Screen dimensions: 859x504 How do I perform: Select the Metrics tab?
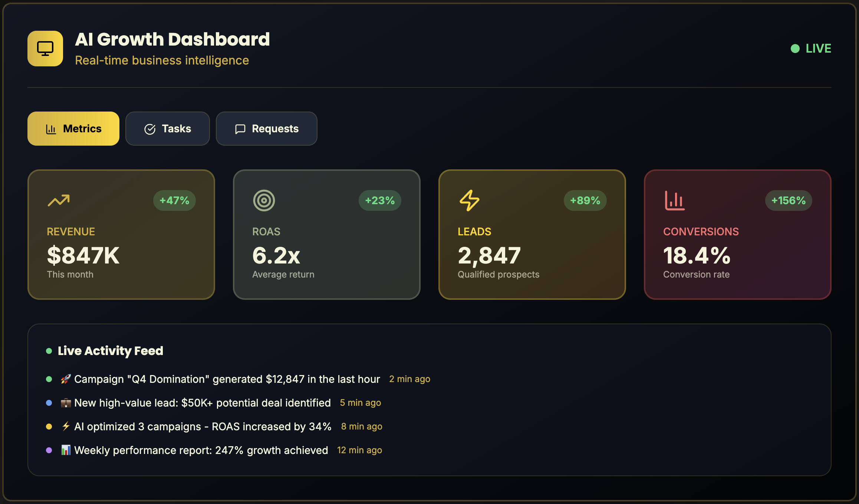(73, 129)
